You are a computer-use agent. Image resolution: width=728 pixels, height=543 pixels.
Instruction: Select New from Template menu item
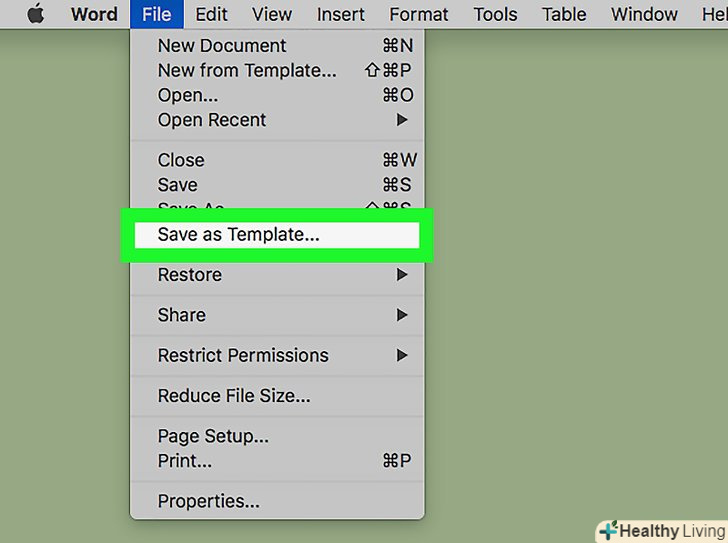point(247,71)
